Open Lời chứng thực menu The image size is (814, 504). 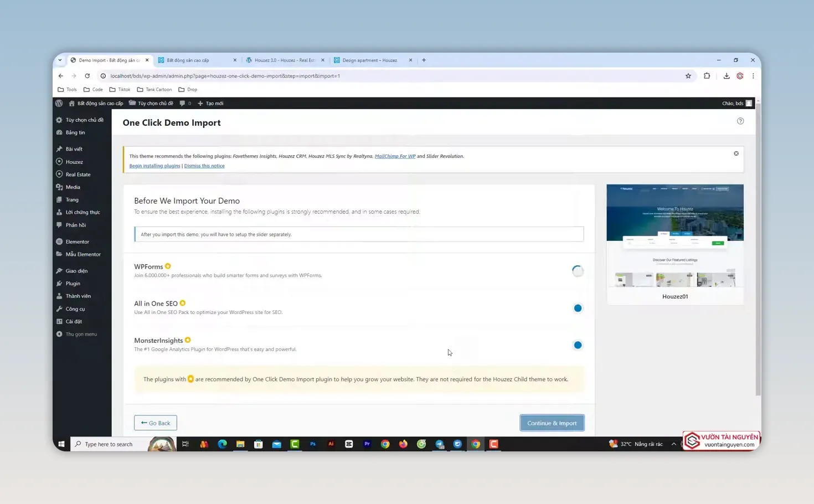coord(82,212)
